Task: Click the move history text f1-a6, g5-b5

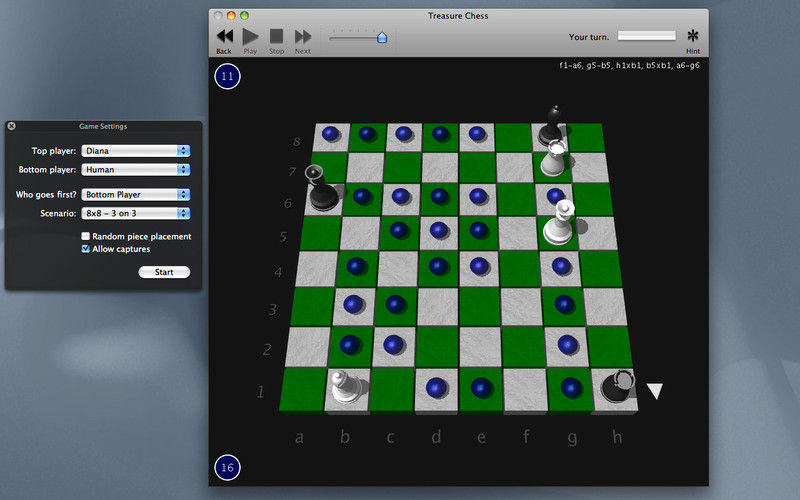Action: pyautogui.click(x=629, y=65)
